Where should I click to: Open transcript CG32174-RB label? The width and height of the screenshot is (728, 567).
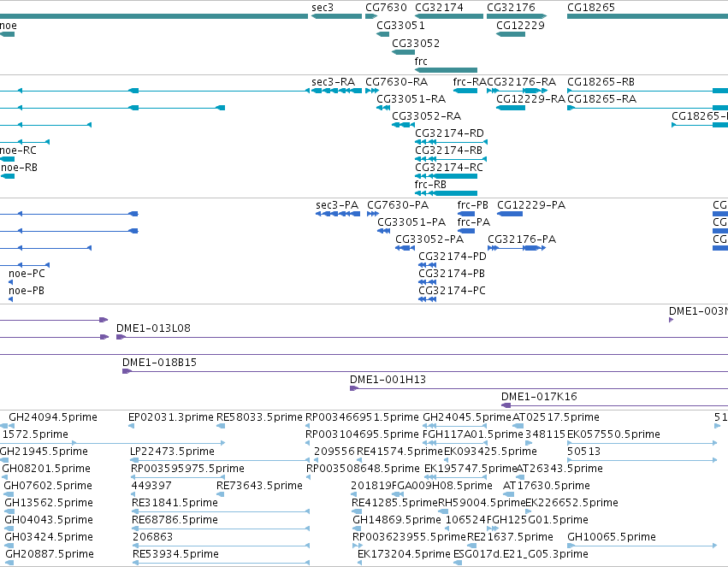448,151
